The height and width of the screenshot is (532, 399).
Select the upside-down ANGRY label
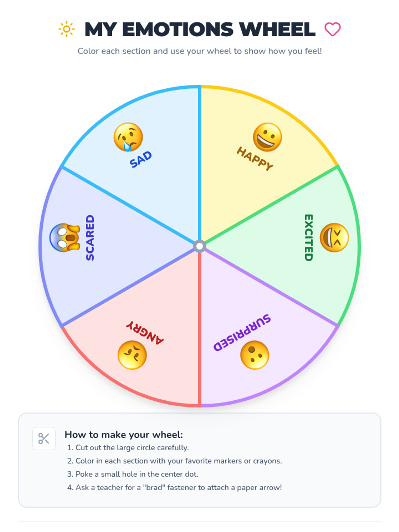(145, 333)
